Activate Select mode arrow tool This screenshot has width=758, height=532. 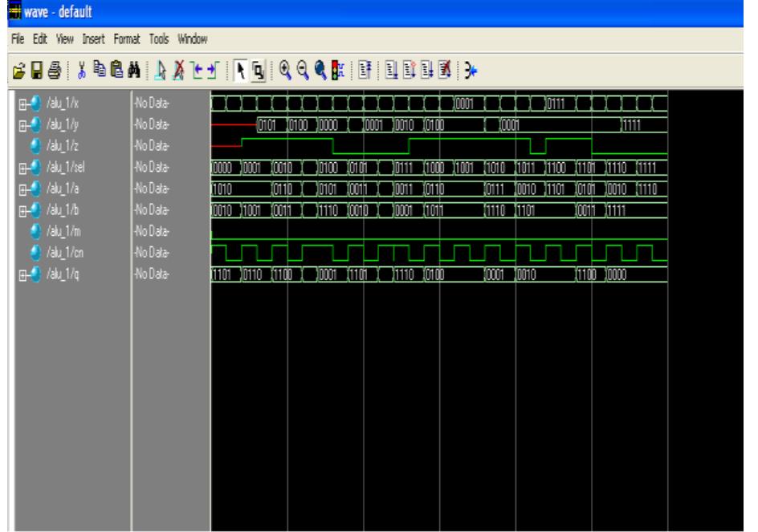click(240, 71)
